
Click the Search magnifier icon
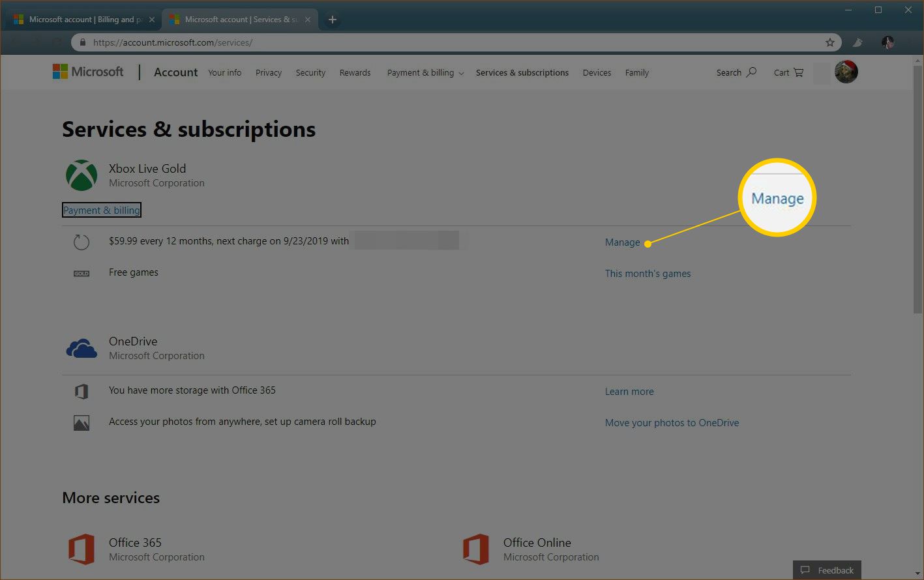(x=752, y=72)
